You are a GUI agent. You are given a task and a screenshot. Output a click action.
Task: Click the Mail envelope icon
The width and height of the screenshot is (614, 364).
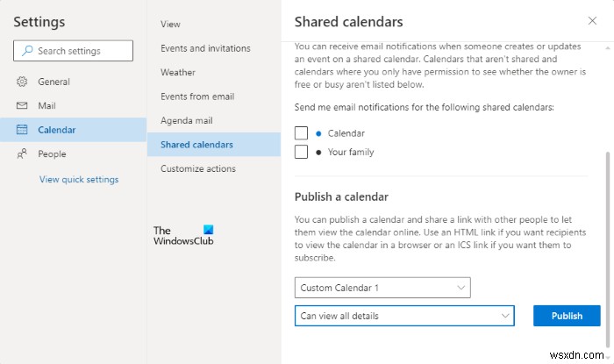coord(22,105)
